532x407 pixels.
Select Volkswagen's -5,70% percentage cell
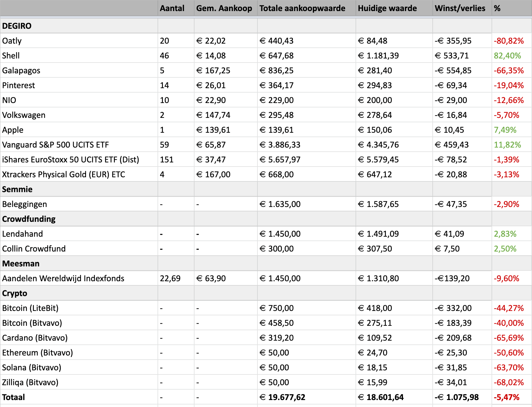tap(512, 115)
